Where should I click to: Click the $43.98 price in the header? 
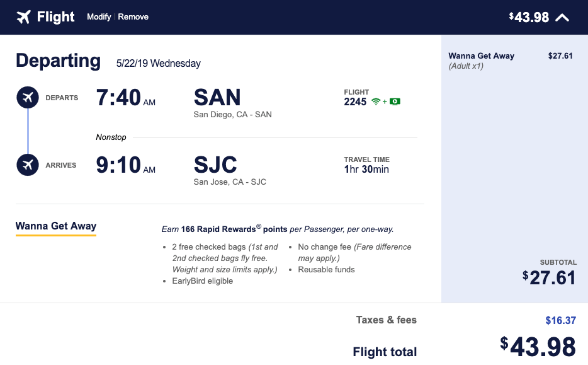coord(529,18)
